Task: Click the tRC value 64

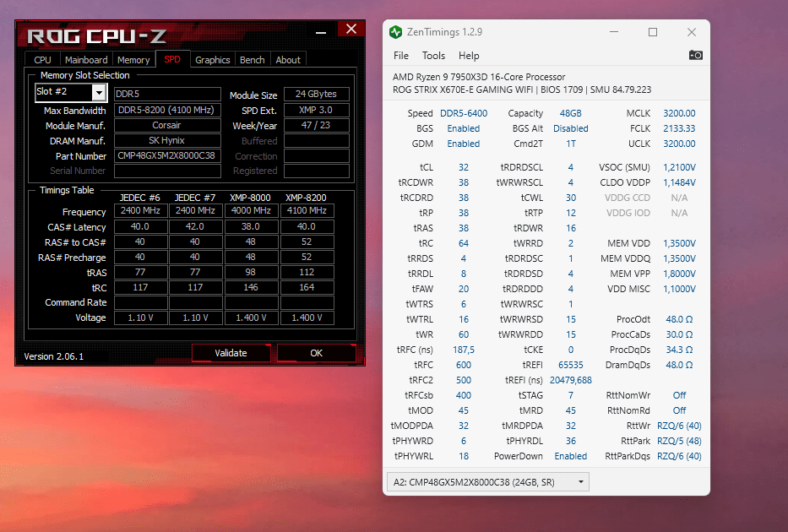Action: 464,243
